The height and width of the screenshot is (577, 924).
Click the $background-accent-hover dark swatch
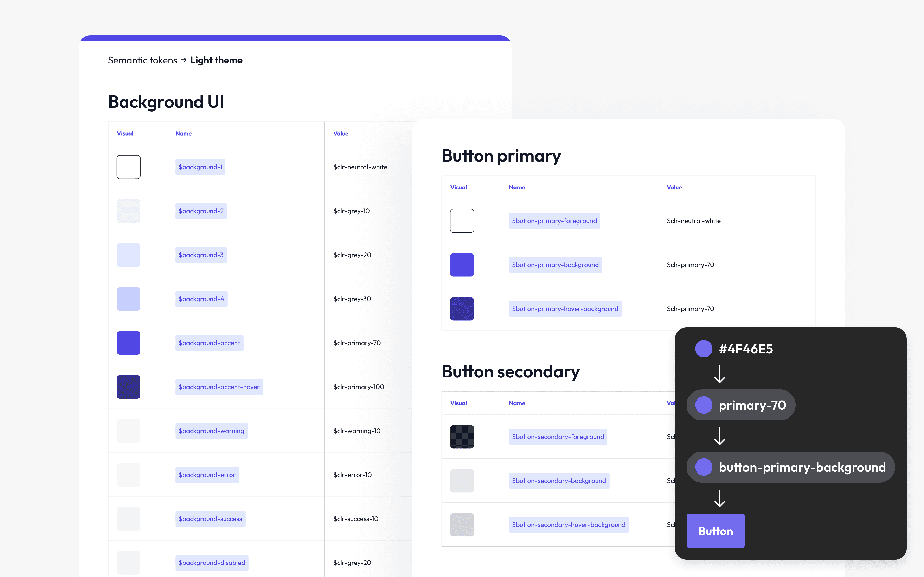click(128, 387)
